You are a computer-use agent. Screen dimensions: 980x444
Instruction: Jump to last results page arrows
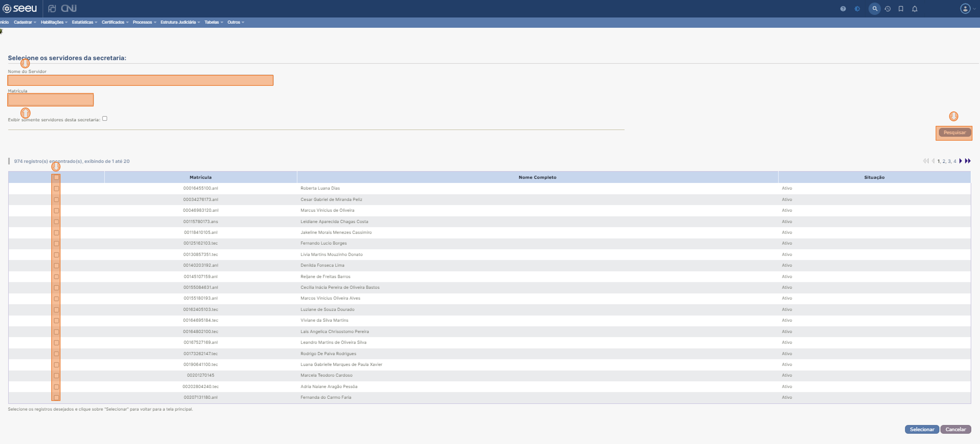[968, 161]
